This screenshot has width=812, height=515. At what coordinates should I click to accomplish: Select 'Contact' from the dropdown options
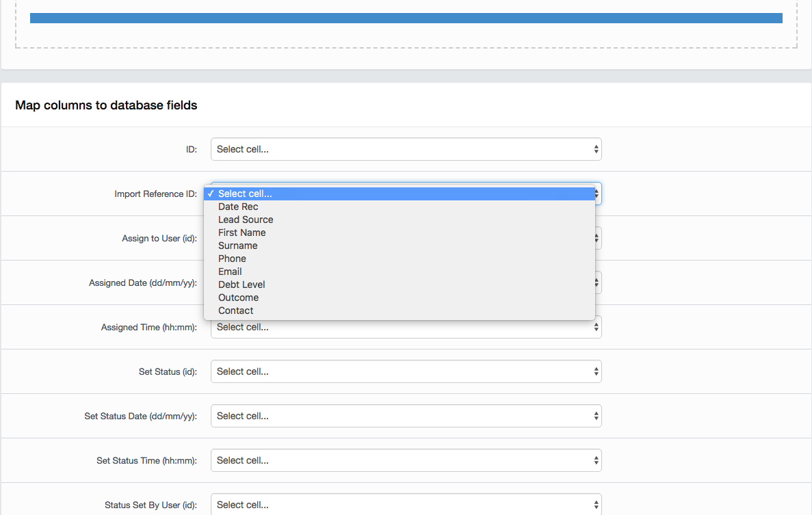pos(235,311)
